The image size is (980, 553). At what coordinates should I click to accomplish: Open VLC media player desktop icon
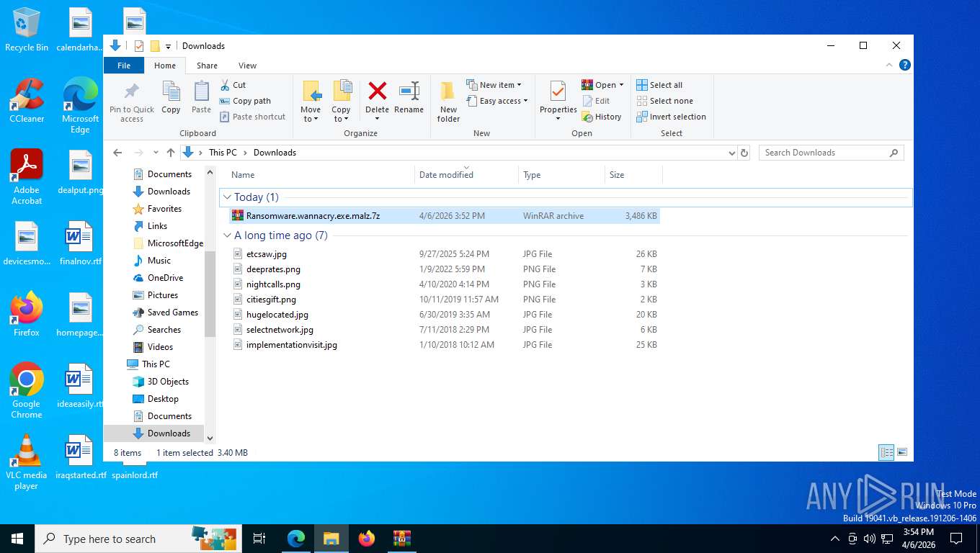[x=27, y=462]
